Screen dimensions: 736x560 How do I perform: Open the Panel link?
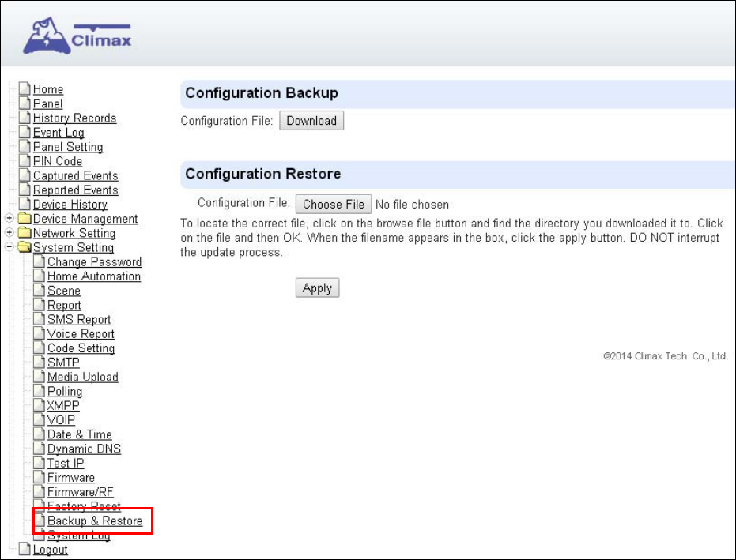(x=47, y=103)
